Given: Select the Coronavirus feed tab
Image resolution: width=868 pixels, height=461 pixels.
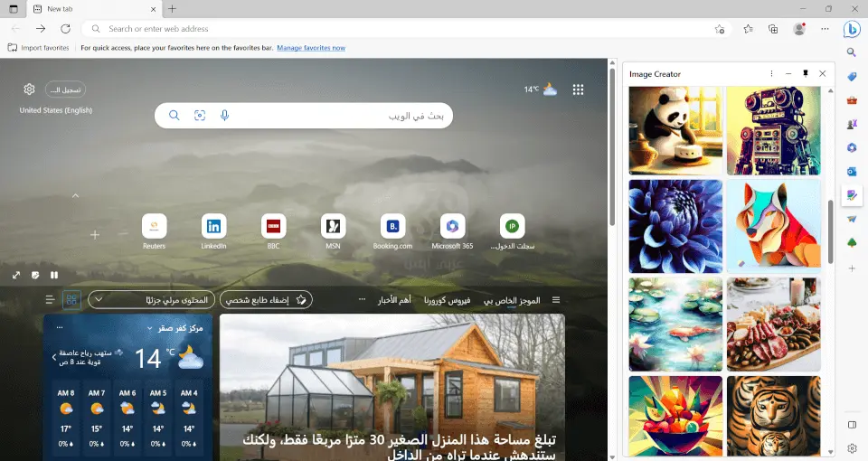Looking at the screenshot, I should pos(448,300).
